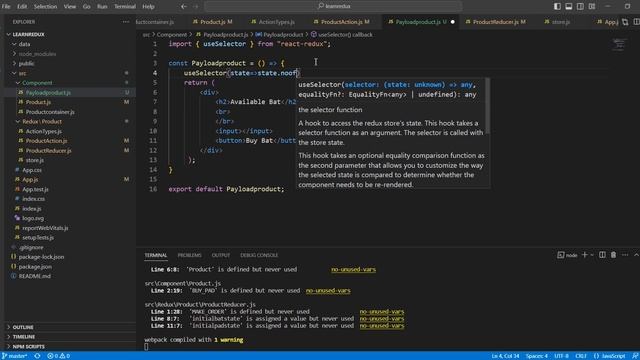Kill terminal with trash icon
Image resolution: width=640 pixels, height=360 pixels.
click(613, 255)
